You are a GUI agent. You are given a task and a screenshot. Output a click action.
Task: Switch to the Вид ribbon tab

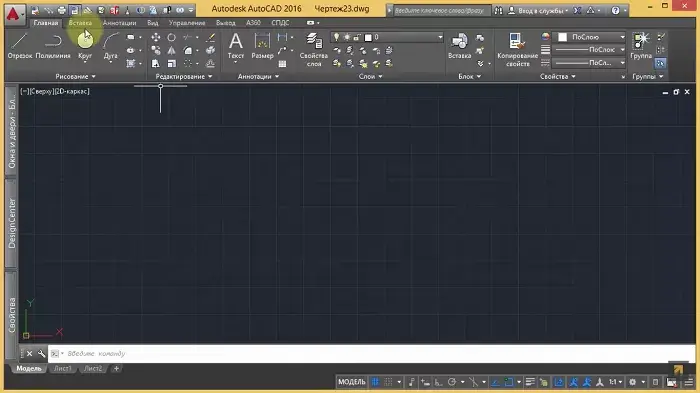153,23
